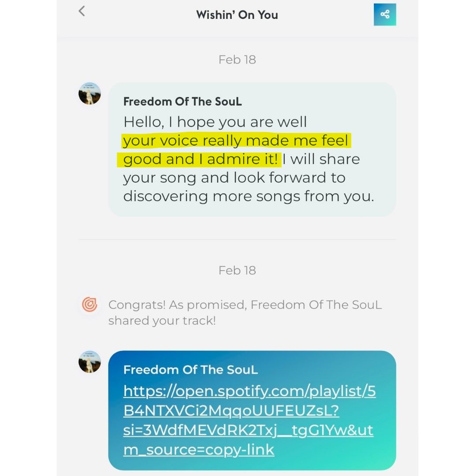Tap the avatar beside the first message
The image size is (476, 476).
[89, 93]
